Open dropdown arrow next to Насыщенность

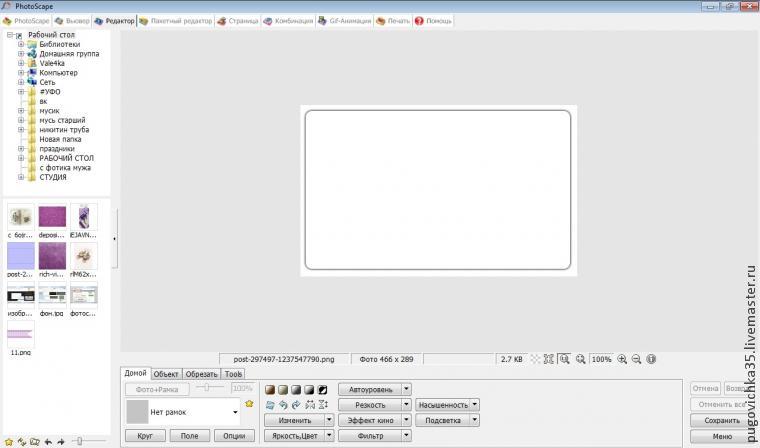(475, 404)
